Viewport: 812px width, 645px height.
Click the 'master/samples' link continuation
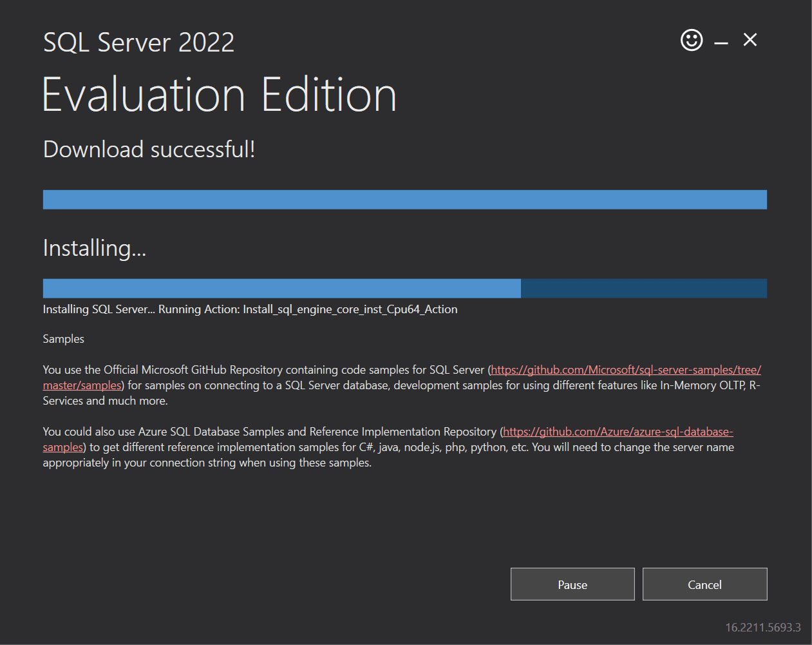[x=82, y=385]
